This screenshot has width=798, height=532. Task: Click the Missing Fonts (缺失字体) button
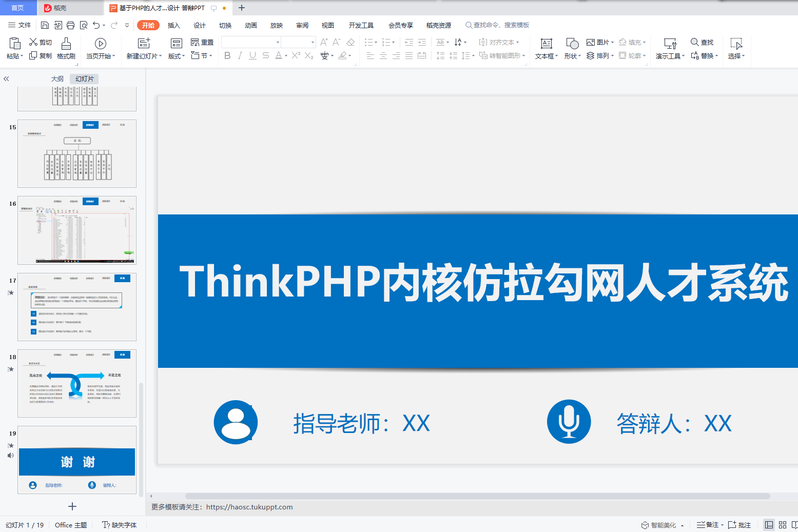pos(120,525)
